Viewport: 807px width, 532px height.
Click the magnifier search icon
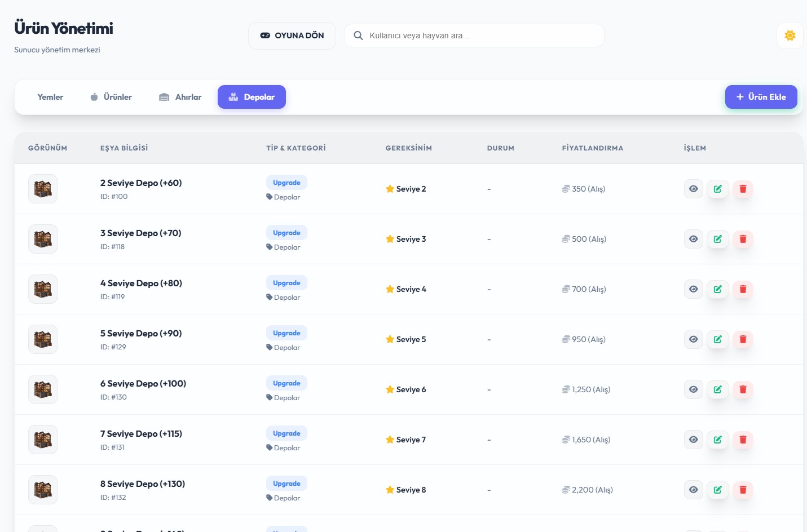pyautogui.click(x=358, y=36)
